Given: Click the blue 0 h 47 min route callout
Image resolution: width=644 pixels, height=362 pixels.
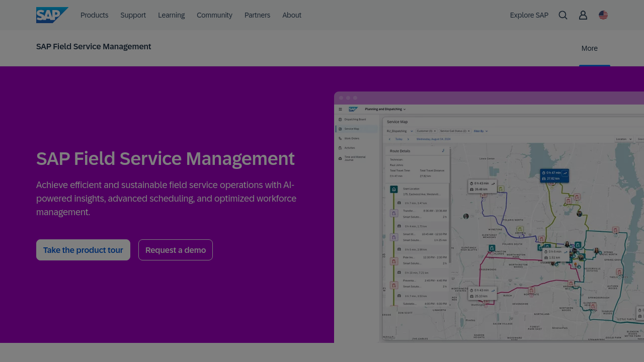Looking at the screenshot, I should point(554,175).
